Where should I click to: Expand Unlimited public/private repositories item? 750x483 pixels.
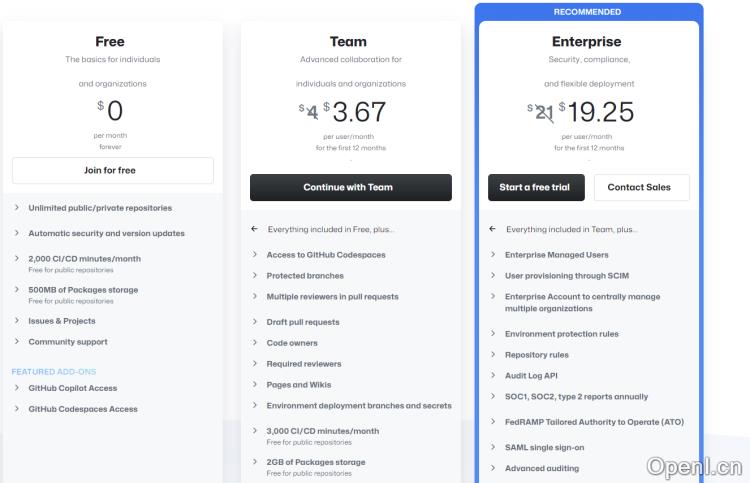click(x=100, y=208)
